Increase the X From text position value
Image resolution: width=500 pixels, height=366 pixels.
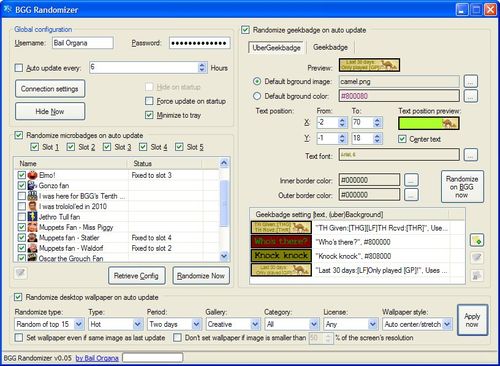pos(342,120)
